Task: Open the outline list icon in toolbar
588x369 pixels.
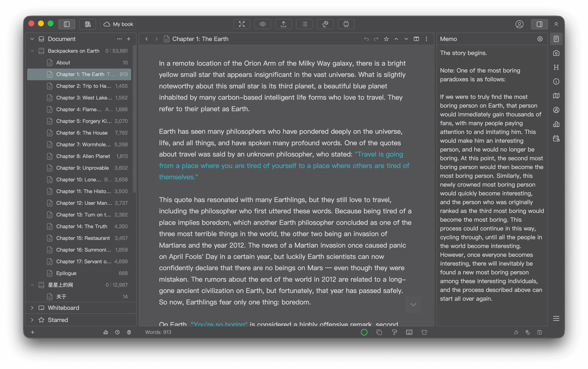Action: coord(304,24)
